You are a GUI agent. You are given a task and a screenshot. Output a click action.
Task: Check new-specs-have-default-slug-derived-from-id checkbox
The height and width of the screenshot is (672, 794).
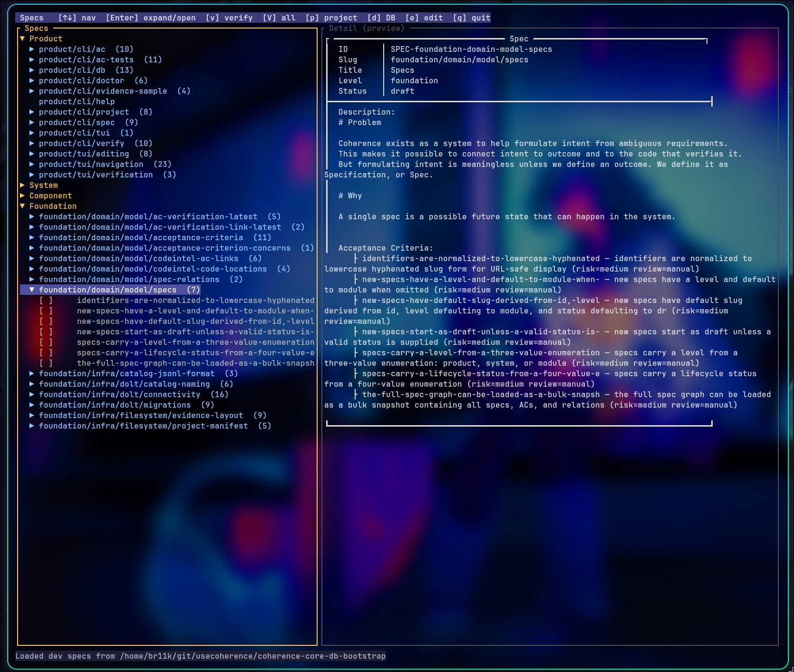(46, 321)
